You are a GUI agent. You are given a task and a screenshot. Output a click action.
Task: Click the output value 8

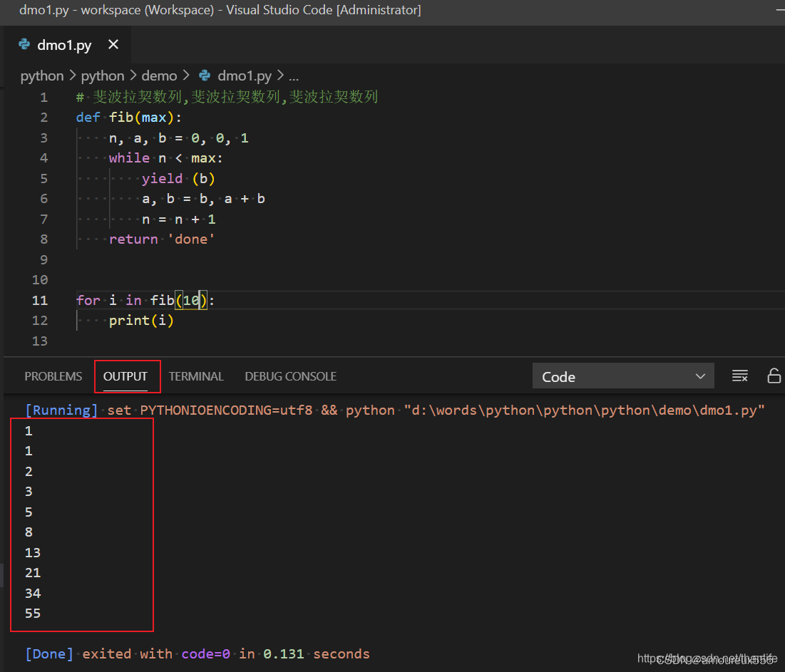[29, 532]
